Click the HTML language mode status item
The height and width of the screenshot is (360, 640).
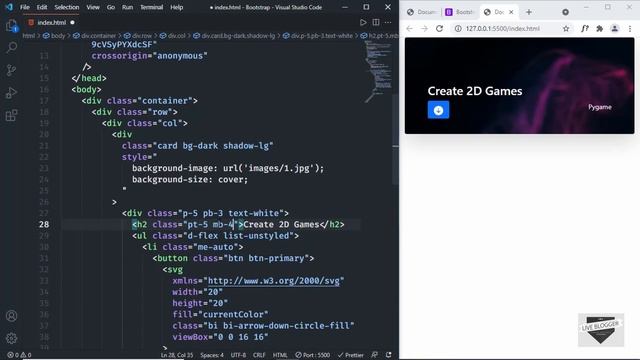click(x=280, y=355)
